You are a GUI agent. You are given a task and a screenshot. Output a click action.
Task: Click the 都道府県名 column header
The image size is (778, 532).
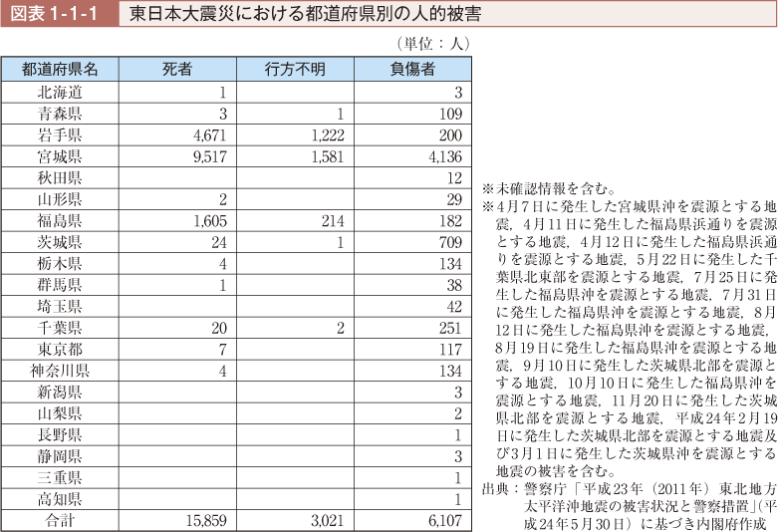pos(60,69)
